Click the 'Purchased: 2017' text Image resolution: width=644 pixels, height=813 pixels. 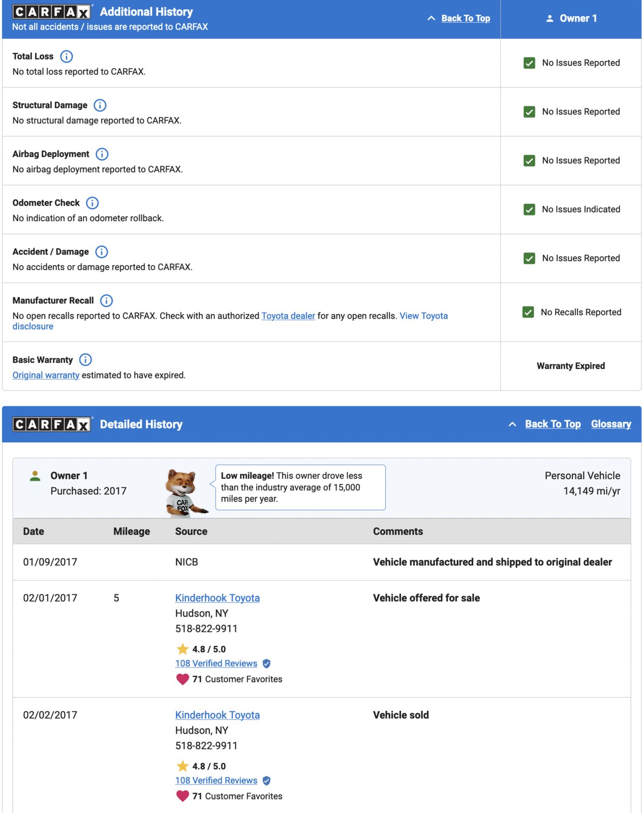[88, 491]
